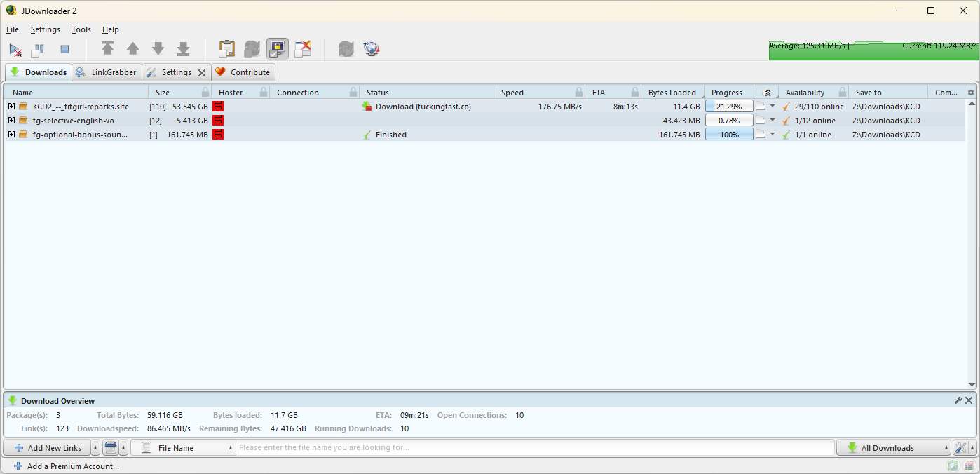Move selection to top of list

point(107,48)
